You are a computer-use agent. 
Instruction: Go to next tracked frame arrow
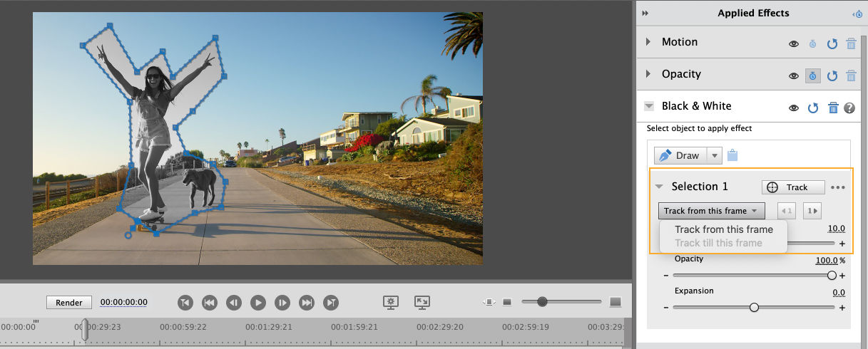812,211
